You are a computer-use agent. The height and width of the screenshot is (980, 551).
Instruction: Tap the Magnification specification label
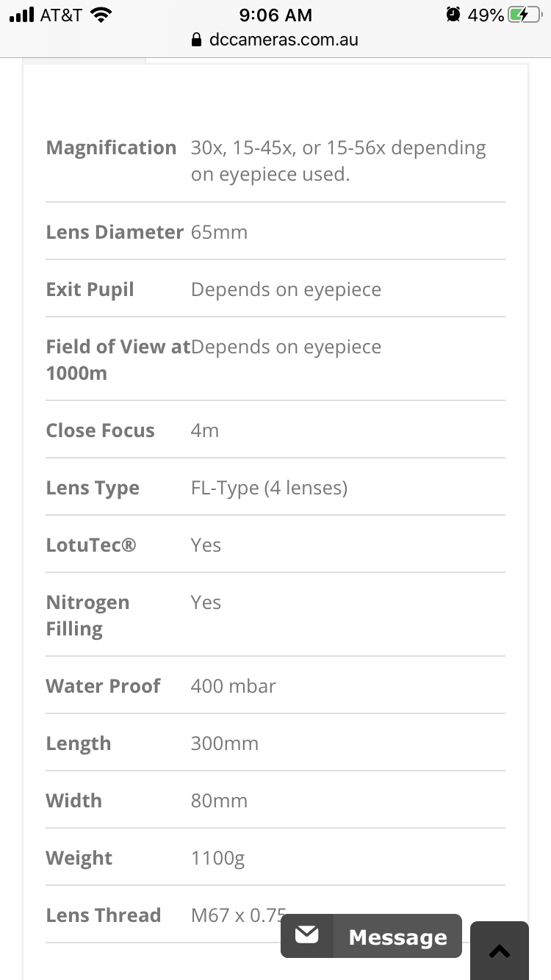111,148
